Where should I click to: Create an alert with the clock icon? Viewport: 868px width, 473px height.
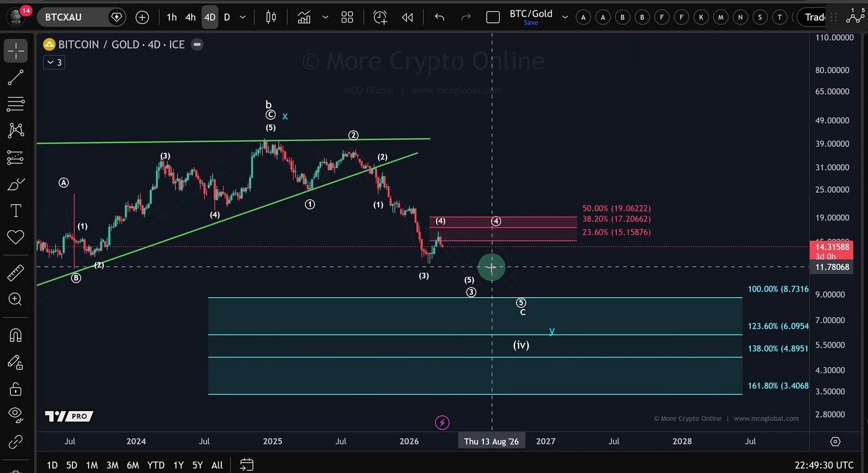click(380, 17)
